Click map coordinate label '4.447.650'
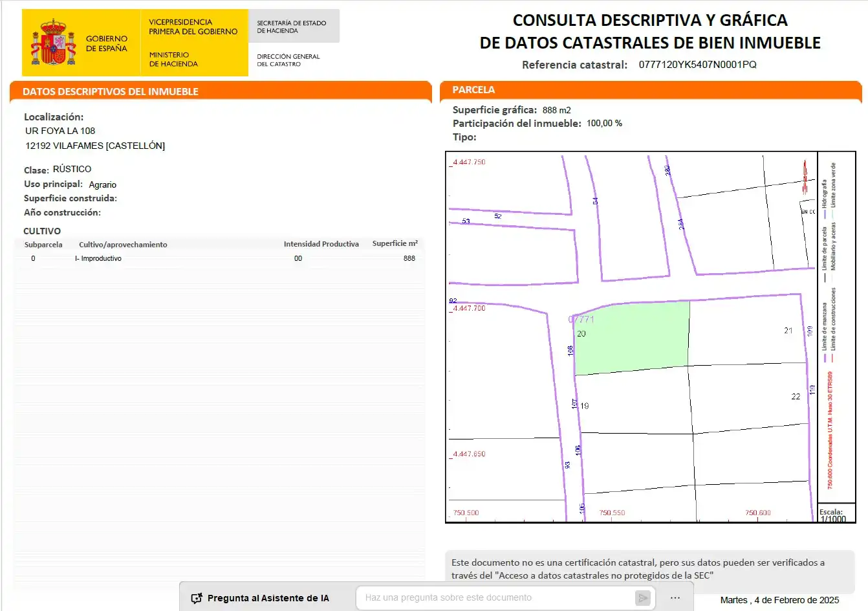Image resolution: width=868 pixels, height=611 pixels. point(468,454)
